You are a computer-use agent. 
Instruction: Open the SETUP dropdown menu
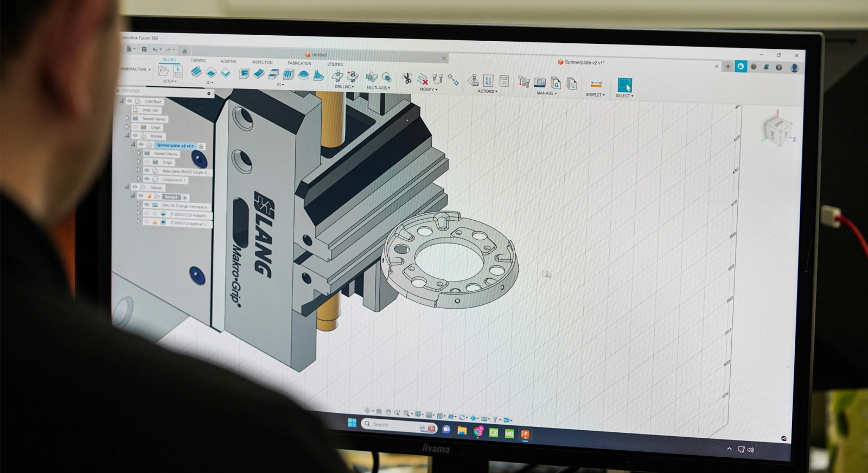click(x=170, y=81)
